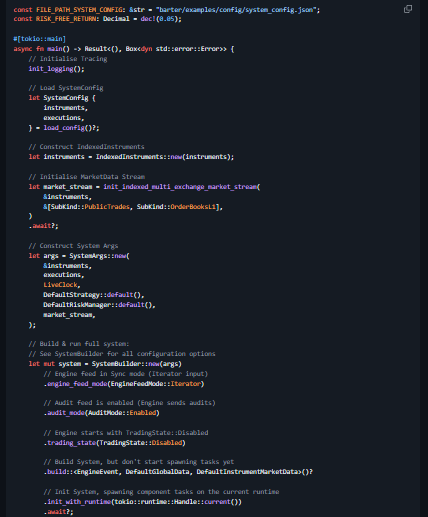The height and width of the screenshot is (517, 428).
Task: Click the OrderBooksL1 enum variant
Action: coord(193,207)
